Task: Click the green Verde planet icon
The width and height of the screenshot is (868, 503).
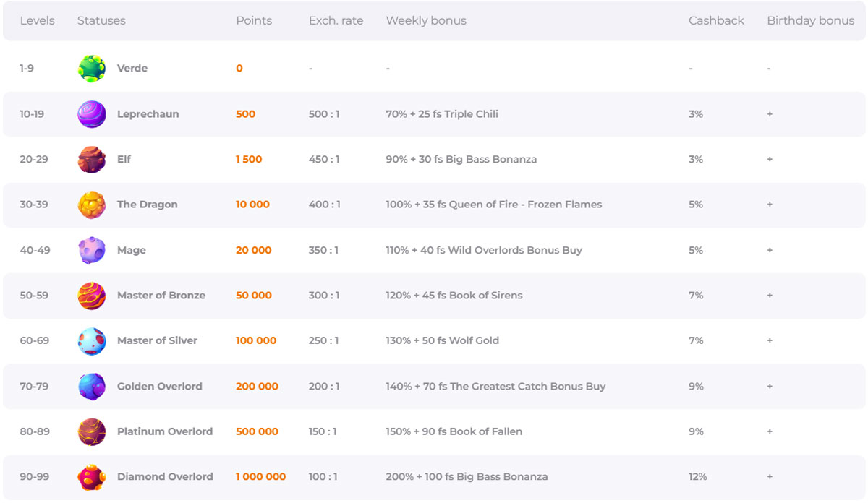Action: click(x=92, y=69)
